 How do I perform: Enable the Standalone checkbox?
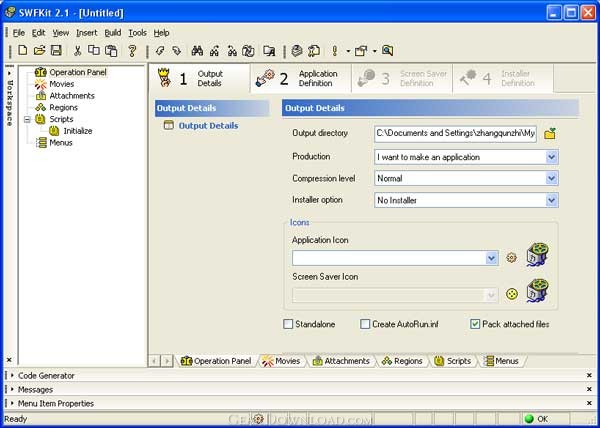288,324
